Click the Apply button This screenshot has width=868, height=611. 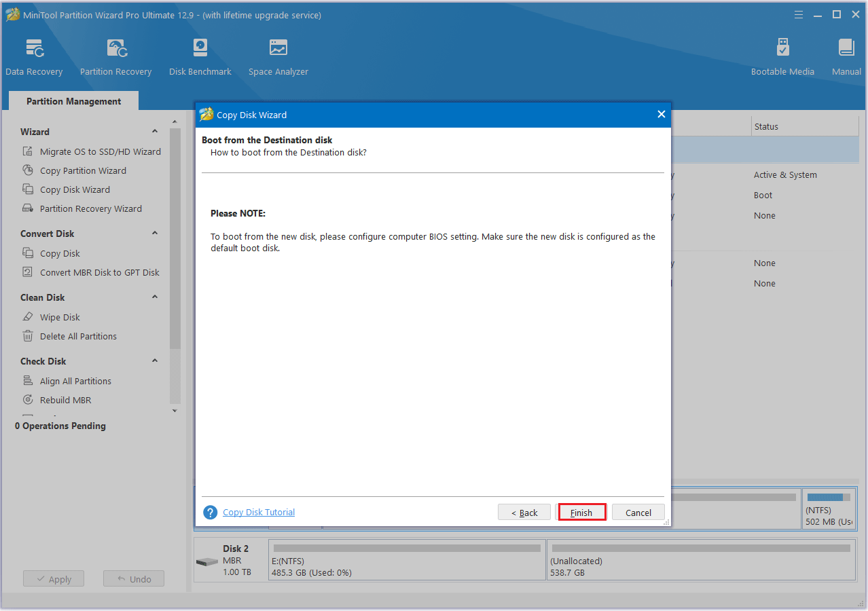[53, 578]
